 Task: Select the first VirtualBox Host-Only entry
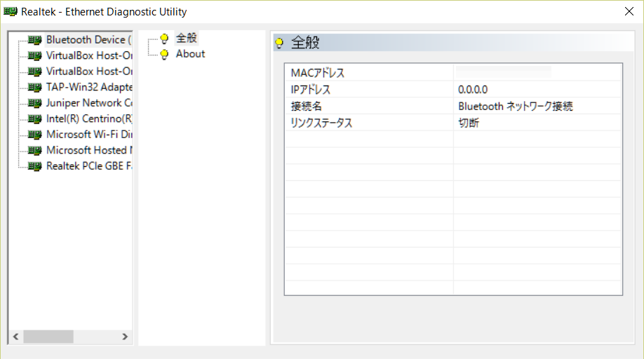[89, 55]
